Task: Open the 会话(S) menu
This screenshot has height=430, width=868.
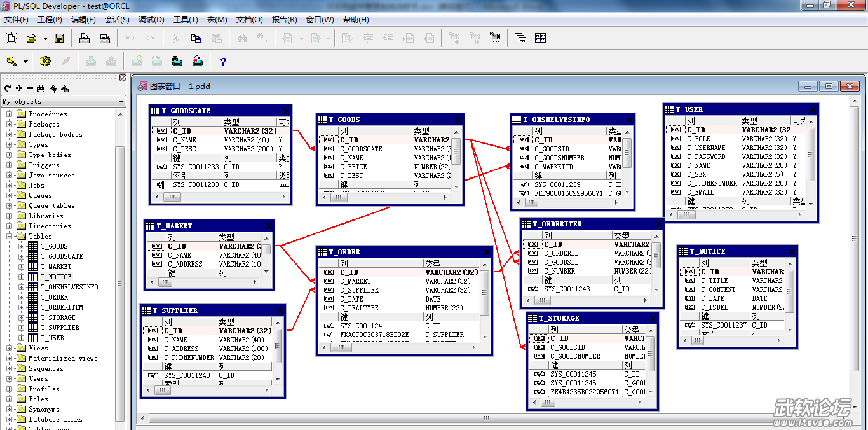Action: click(x=117, y=20)
